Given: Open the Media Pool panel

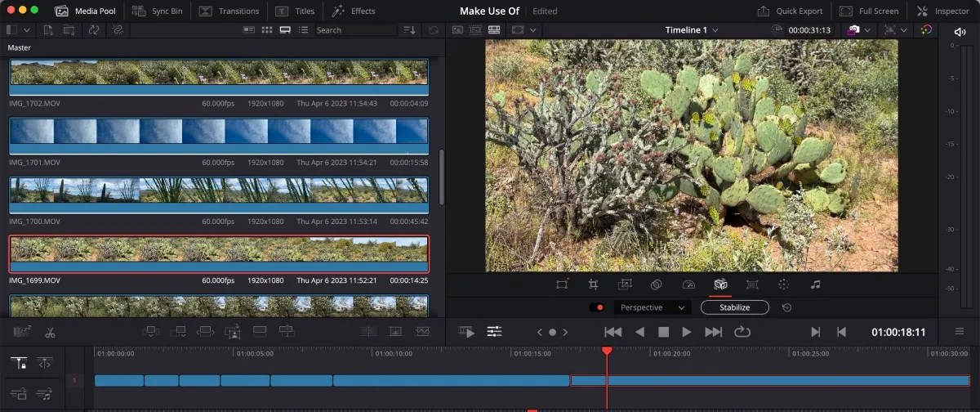Looking at the screenshot, I should pos(85,11).
